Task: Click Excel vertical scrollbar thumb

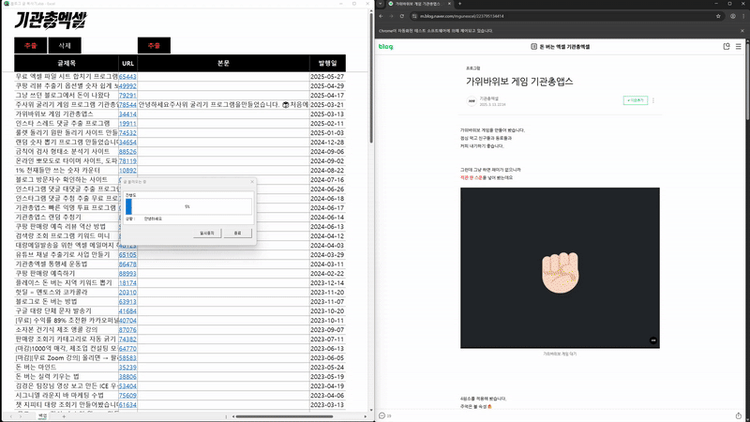Action: [x=371, y=77]
